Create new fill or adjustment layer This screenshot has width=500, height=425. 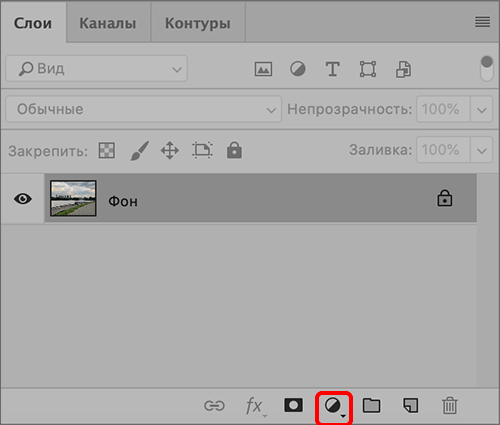tap(334, 407)
